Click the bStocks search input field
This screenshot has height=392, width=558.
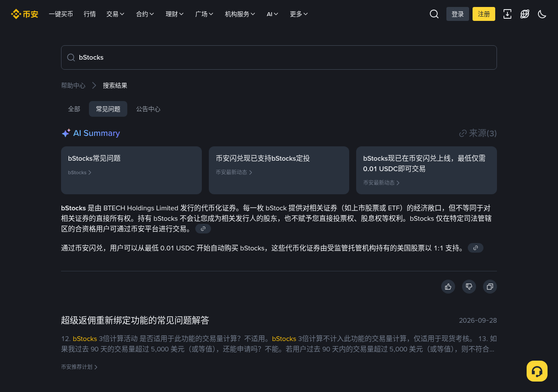coord(279,57)
